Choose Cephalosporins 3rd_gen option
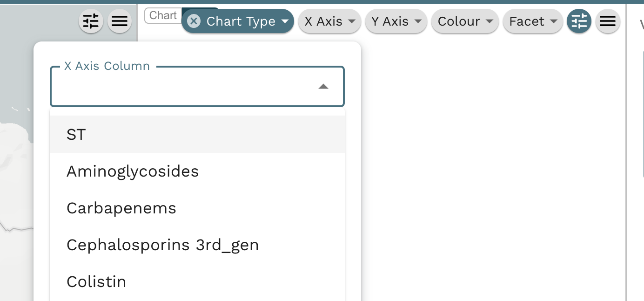644x301 pixels. point(197,245)
